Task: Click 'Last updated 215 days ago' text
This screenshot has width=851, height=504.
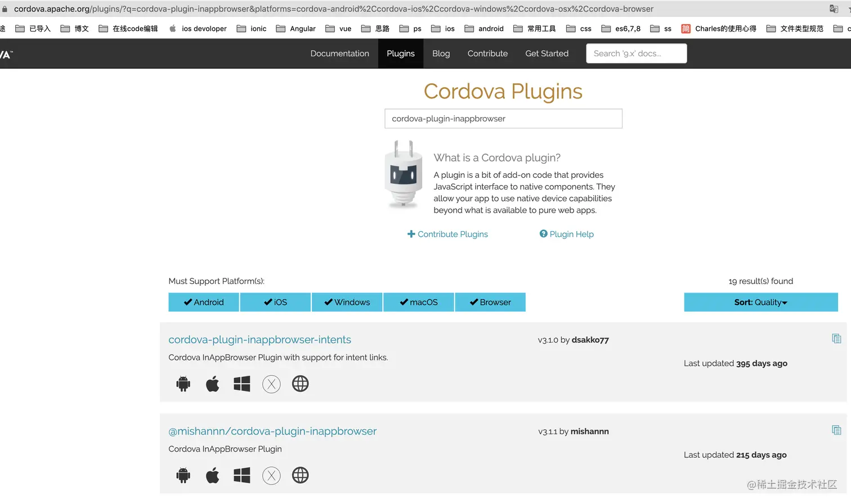Action: point(735,455)
